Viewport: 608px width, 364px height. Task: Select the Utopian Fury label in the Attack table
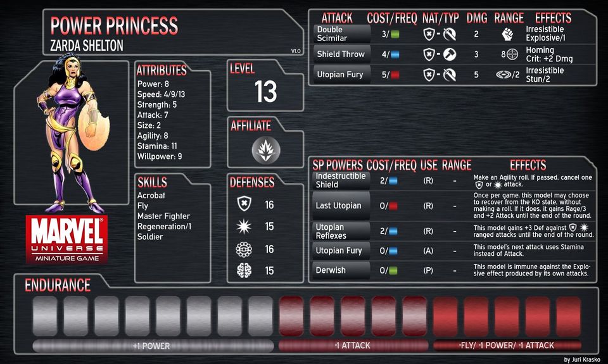tap(341, 75)
